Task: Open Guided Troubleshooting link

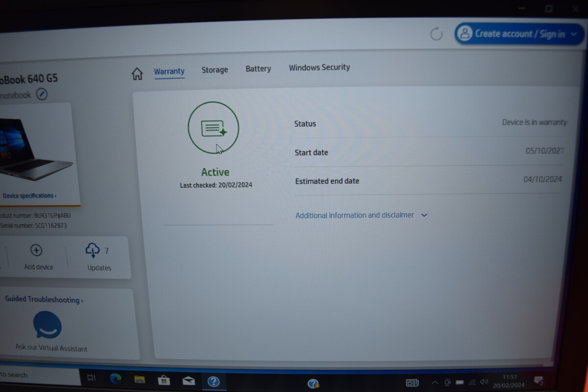Action: (44, 299)
